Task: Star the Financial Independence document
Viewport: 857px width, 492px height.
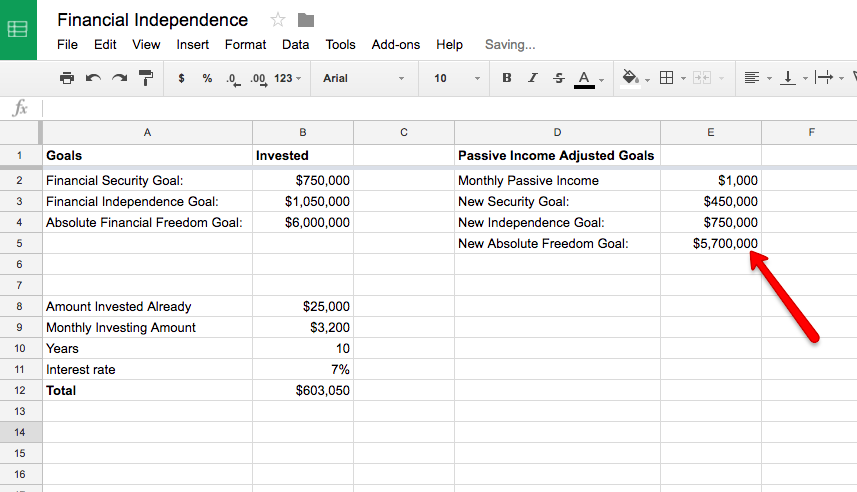Action: tap(278, 20)
